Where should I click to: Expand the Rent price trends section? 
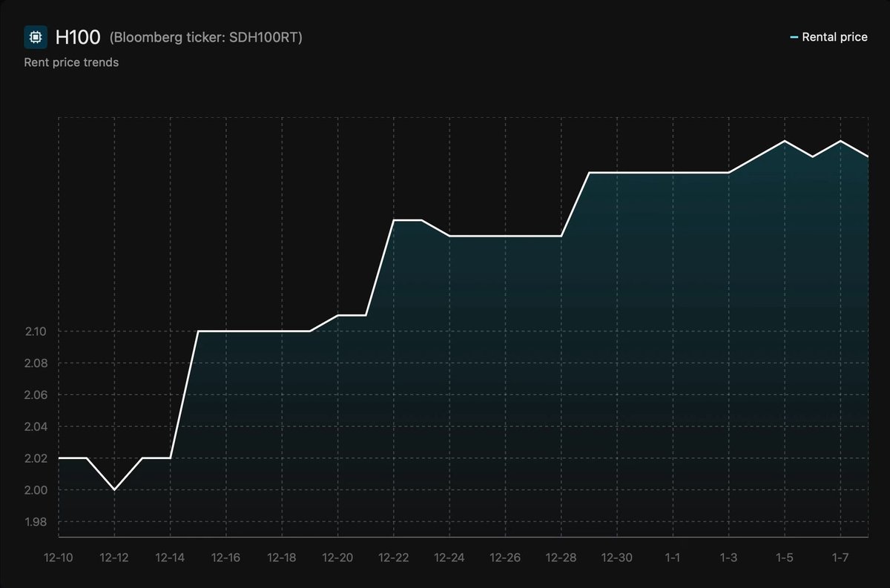pyautogui.click(x=71, y=62)
